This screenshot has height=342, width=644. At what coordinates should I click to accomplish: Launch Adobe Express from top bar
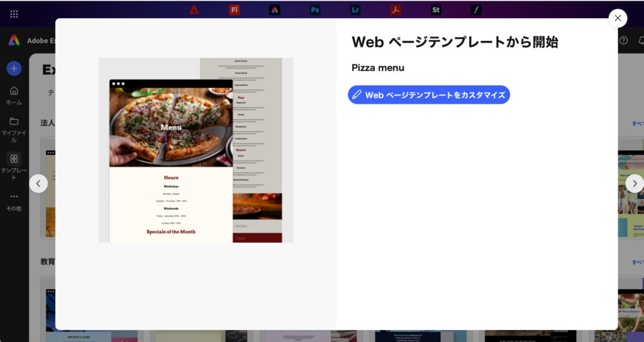coord(275,10)
